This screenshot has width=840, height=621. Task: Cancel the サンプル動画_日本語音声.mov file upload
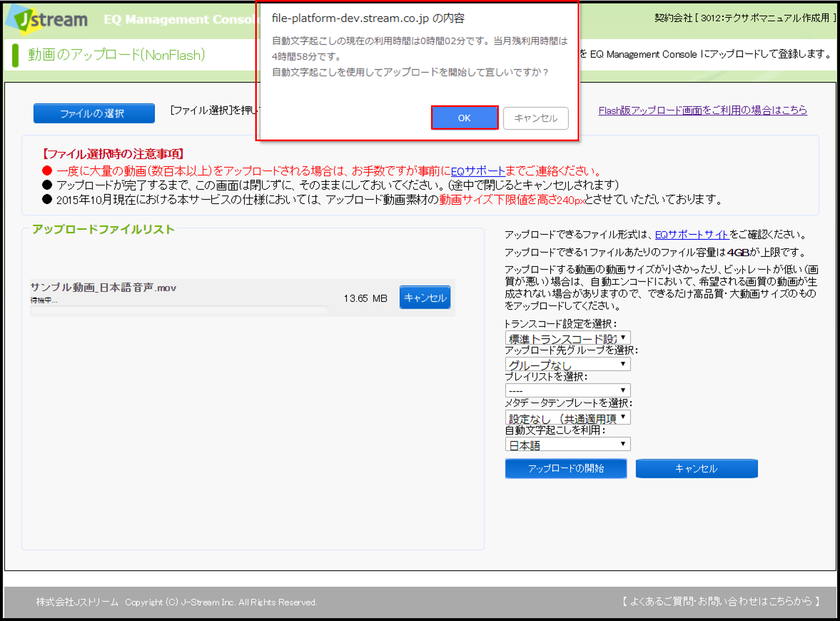425,297
